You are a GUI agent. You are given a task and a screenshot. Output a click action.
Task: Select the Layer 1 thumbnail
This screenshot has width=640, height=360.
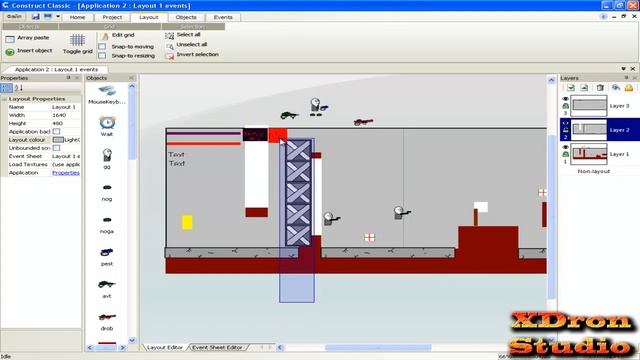[589, 154]
